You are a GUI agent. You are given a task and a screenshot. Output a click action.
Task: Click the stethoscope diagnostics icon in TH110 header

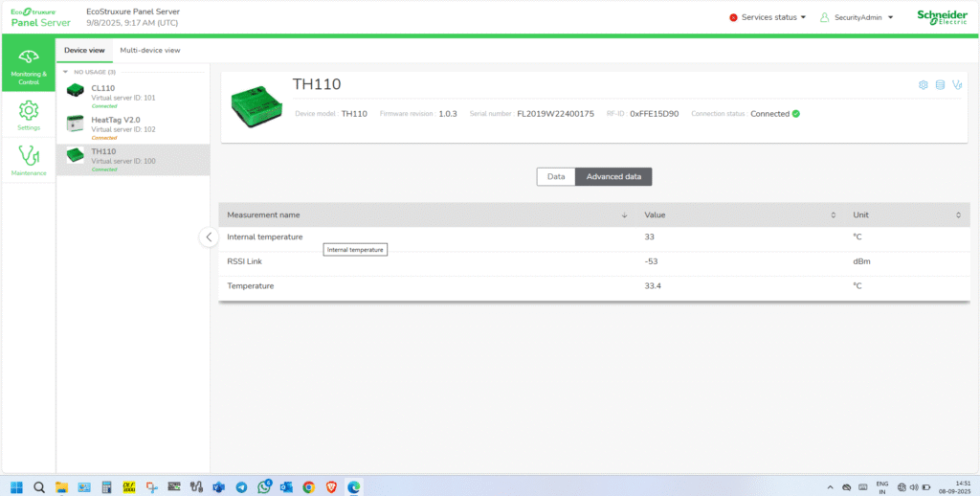[x=957, y=85]
